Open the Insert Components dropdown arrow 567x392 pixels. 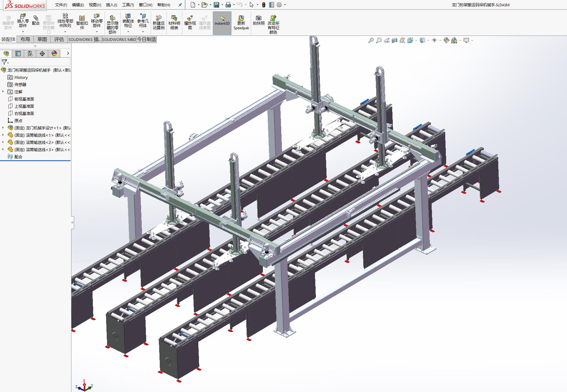tap(23, 32)
